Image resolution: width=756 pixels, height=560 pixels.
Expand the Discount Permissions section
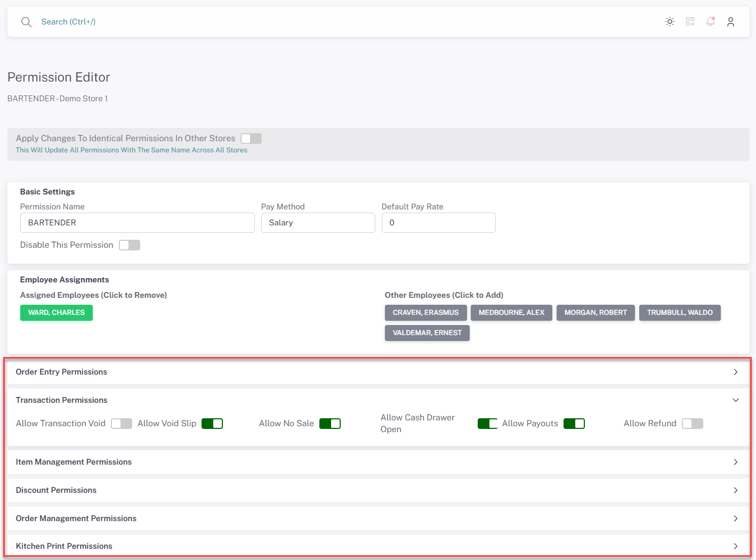[735, 490]
